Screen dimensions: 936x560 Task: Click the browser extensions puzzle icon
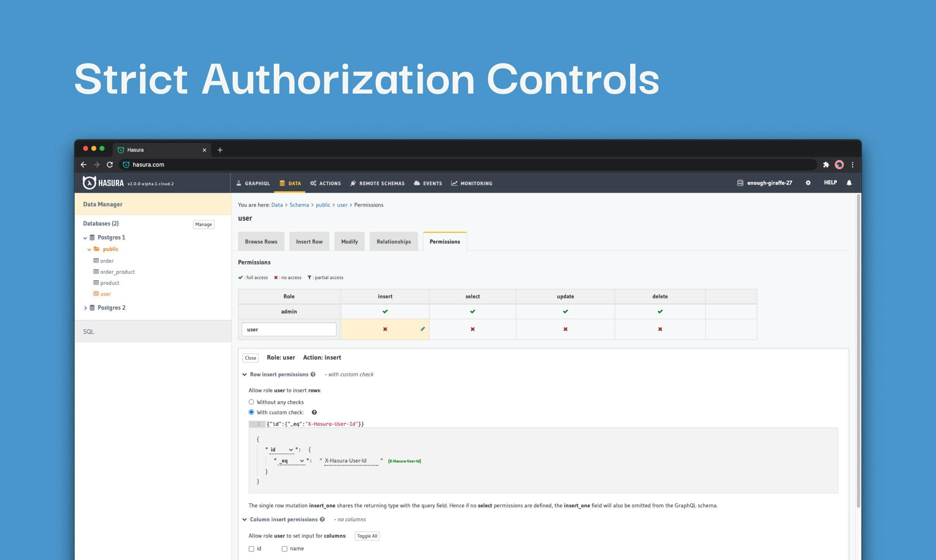point(826,165)
